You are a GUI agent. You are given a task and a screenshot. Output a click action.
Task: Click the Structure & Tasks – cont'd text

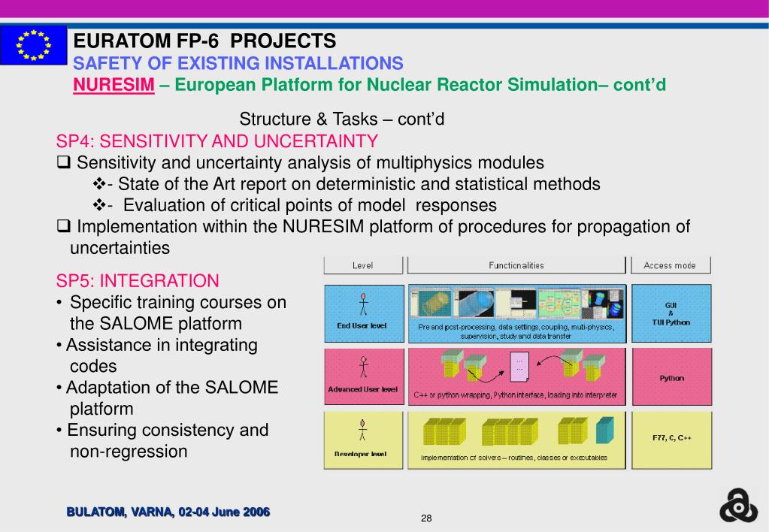point(342,119)
